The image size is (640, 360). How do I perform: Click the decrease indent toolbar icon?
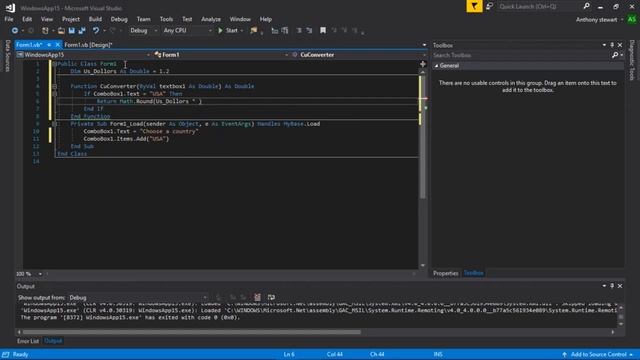pyautogui.click(x=275, y=31)
